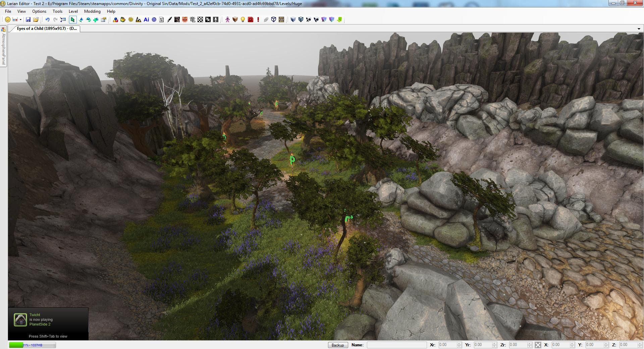Click the first grey shaded cube icon

(293, 20)
